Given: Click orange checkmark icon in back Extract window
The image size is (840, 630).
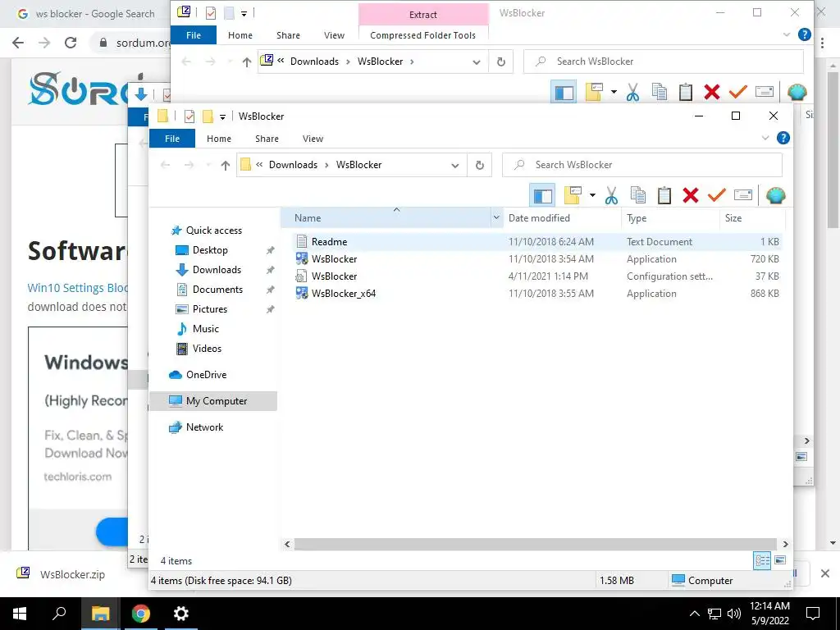Looking at the screenshot, I should tap(737, 92).
